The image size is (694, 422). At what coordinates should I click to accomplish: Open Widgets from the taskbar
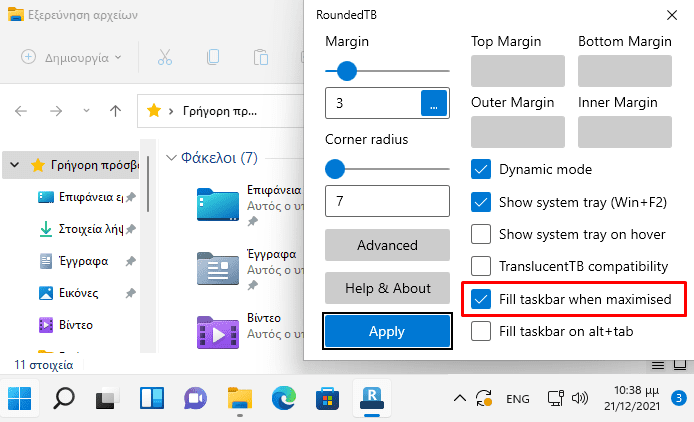pos(152,398)
